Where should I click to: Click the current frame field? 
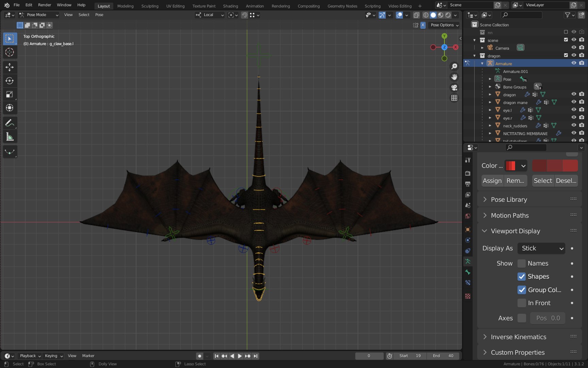(x=369, y=356)
